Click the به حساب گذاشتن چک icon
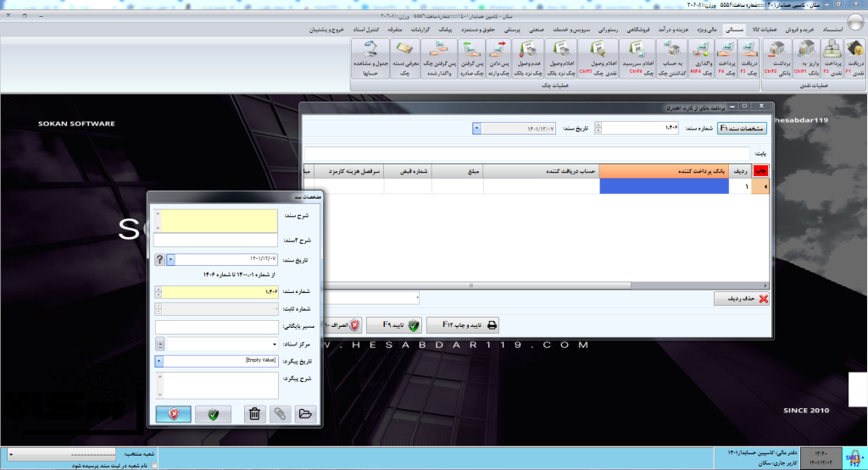The width and height of the screenshot is (868, 470). pos(672,59)
